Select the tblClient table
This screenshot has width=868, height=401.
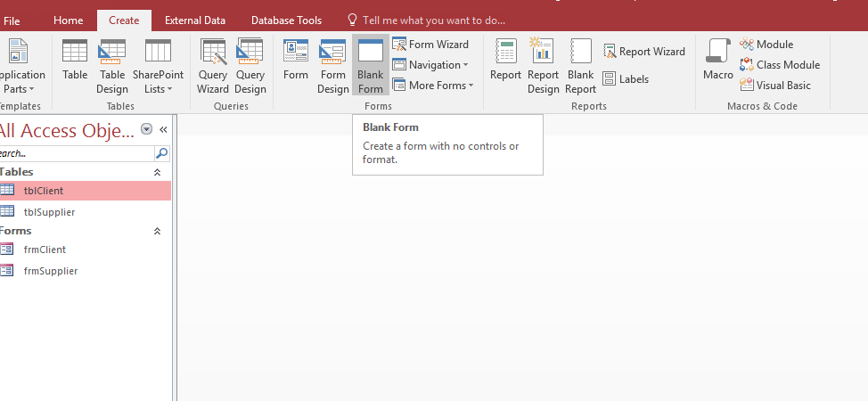coord(86,191)
